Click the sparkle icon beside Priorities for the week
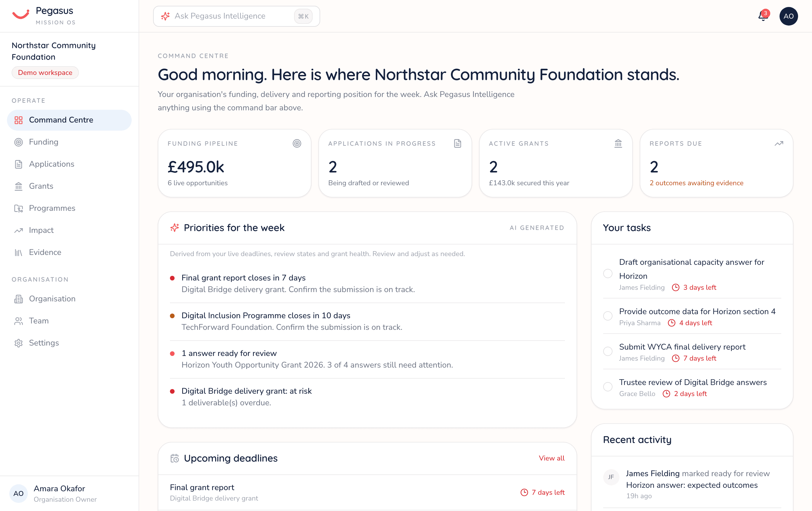 pyautogui.click(x=174, y=228)
